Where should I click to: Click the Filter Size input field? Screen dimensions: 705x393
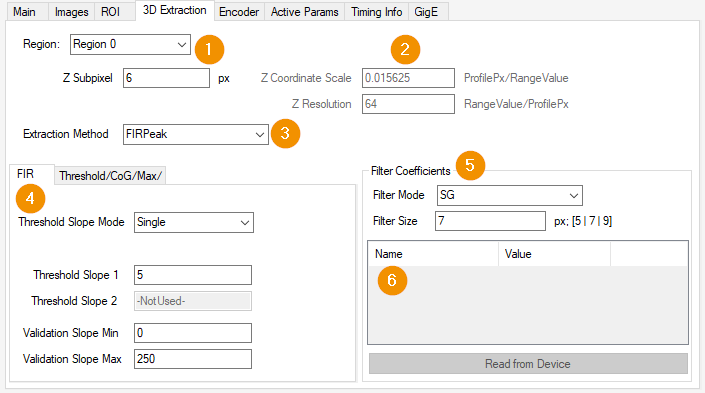pos(491,221)
